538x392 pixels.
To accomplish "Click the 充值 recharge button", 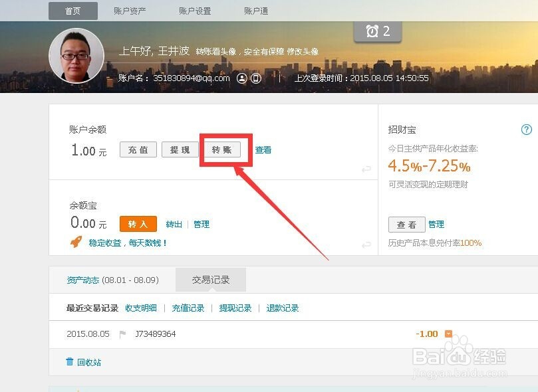I will click(x=138, y=150).
